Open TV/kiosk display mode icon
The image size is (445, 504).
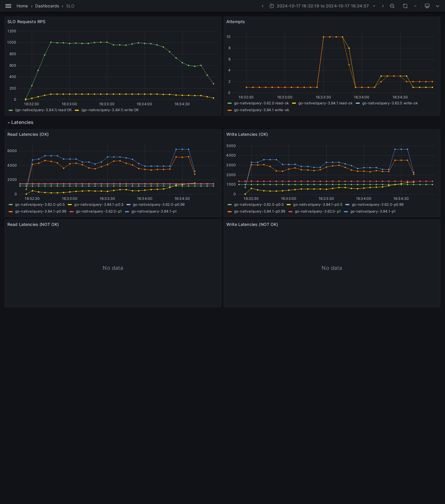click(x=427, y=6)
